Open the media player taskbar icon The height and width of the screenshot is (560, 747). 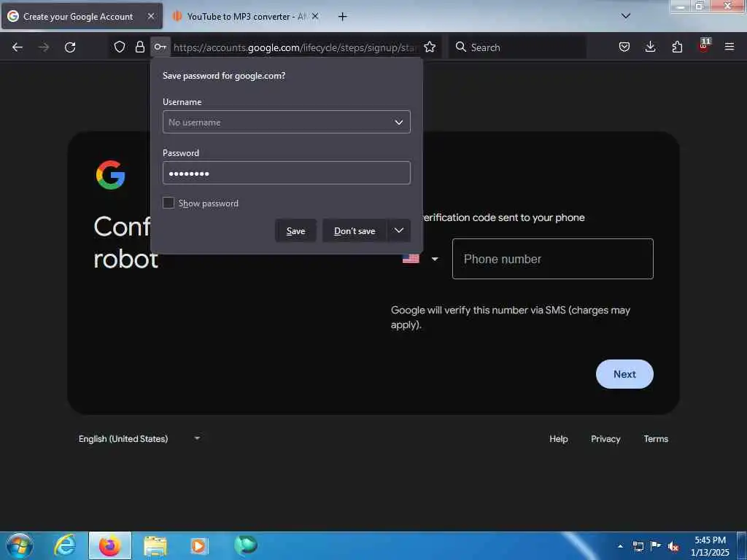tap(199, 545)
